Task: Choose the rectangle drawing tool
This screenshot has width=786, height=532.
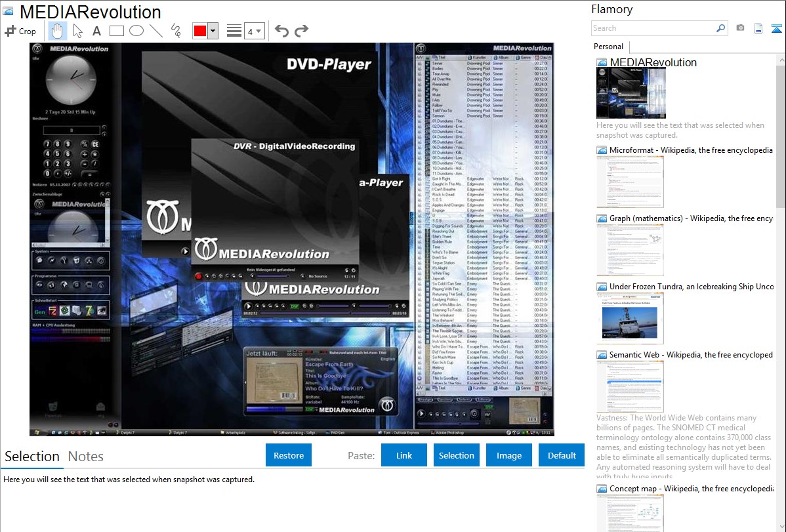Action: pyautogui.click(x=116, y=31)
